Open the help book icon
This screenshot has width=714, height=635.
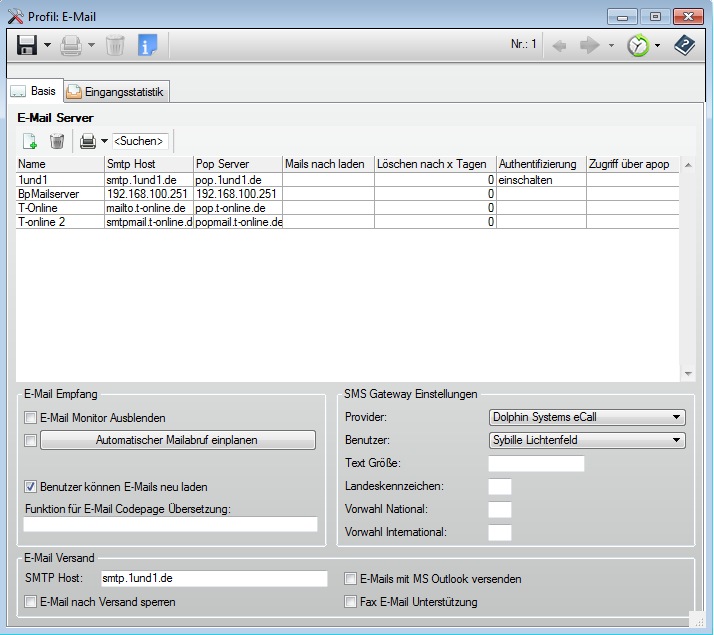[x=685, y=45]
